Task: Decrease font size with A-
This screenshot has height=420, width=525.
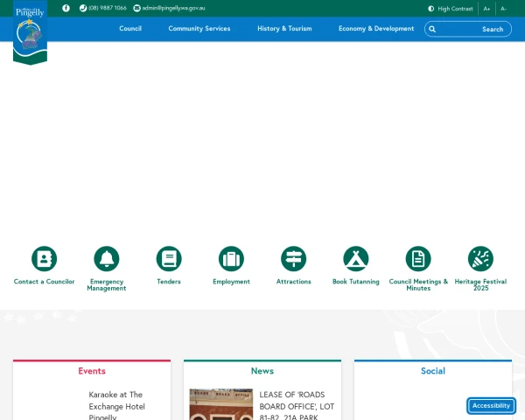Action: 504,9
